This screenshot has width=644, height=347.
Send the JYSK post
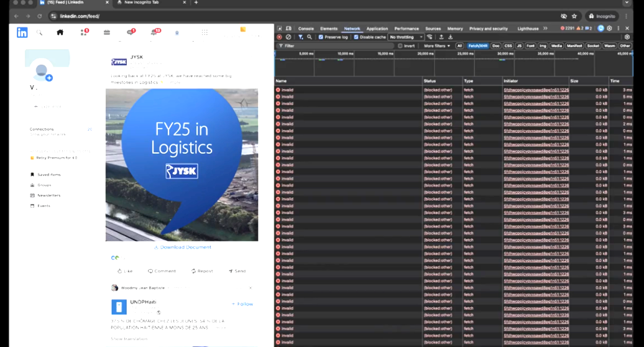237,271
